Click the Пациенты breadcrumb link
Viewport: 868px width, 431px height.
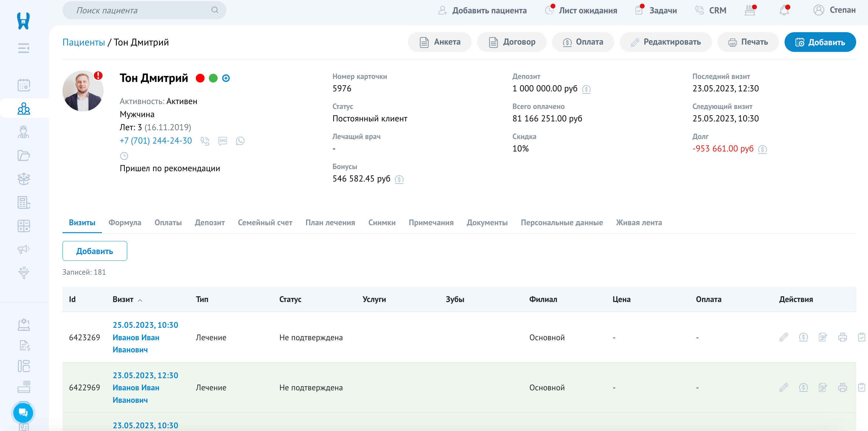83,42
